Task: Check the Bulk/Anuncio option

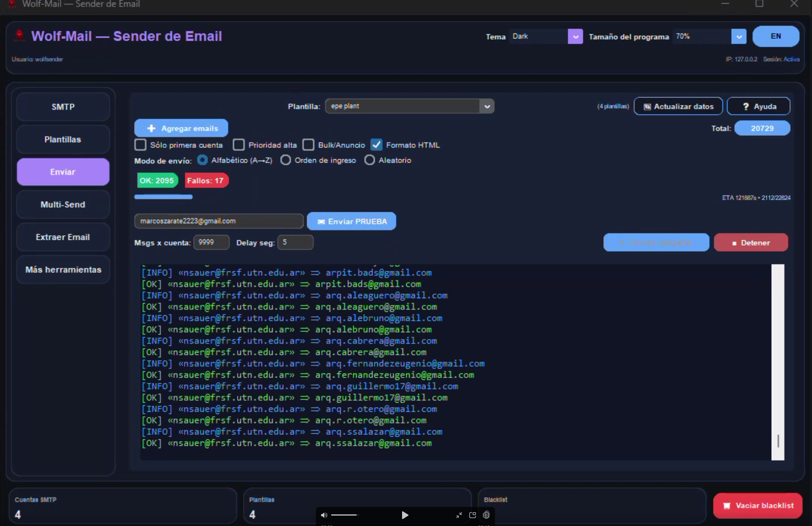Action: tap(309, 145)
